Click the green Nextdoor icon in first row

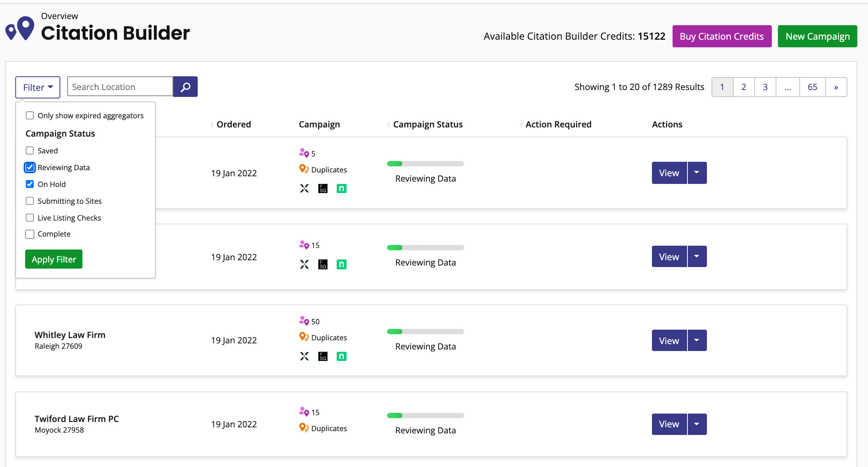pyautogui.click(x=342, y=188)
